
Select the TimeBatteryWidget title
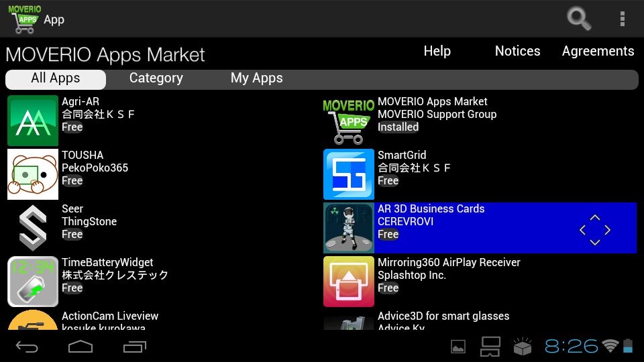click(x=107, y=263)
